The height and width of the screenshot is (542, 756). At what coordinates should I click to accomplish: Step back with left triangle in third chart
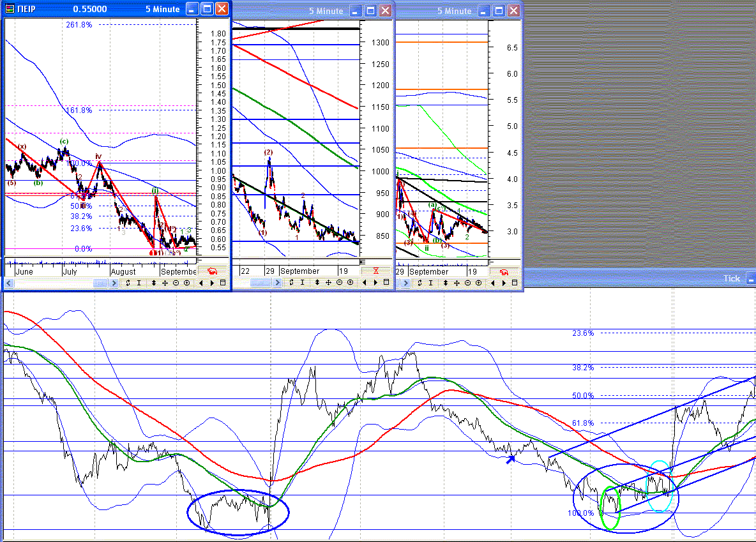(493, 283)
